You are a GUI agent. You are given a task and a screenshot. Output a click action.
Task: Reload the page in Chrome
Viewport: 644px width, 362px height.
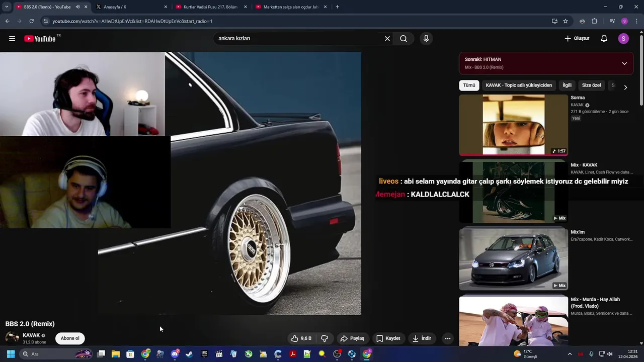pos(31,21)
